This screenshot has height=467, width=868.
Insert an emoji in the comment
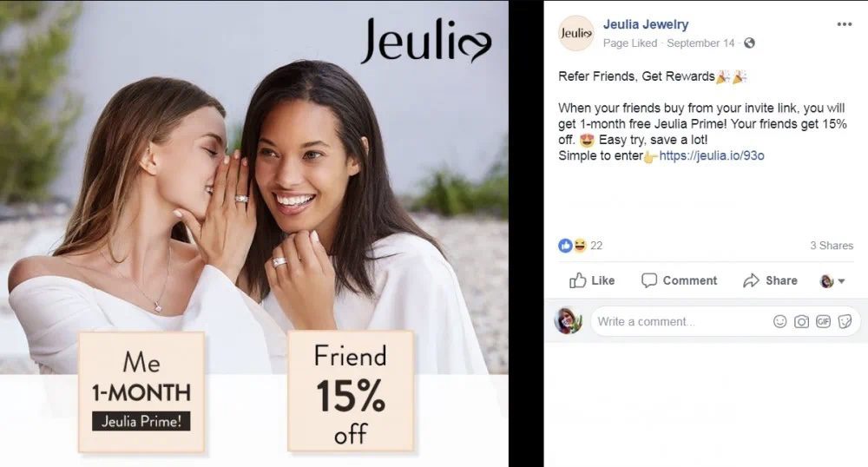(x=779, y=321)
